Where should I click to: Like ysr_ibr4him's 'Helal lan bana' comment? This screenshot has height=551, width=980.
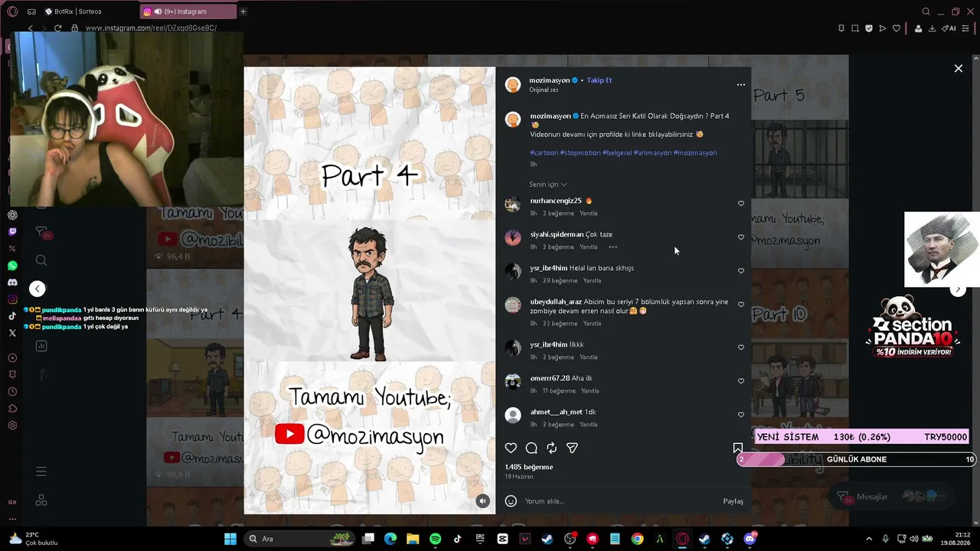pyautogui.click(x=740, y=271)
